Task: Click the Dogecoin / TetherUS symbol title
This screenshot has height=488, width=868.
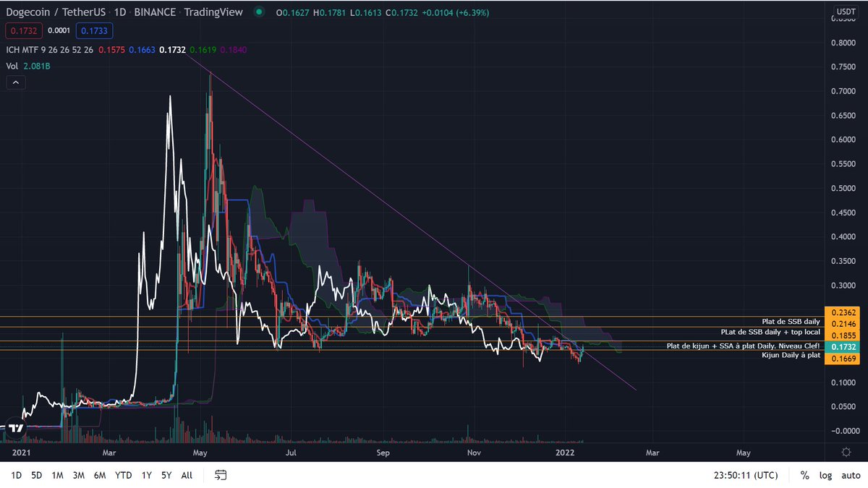Action: point(56,12)
